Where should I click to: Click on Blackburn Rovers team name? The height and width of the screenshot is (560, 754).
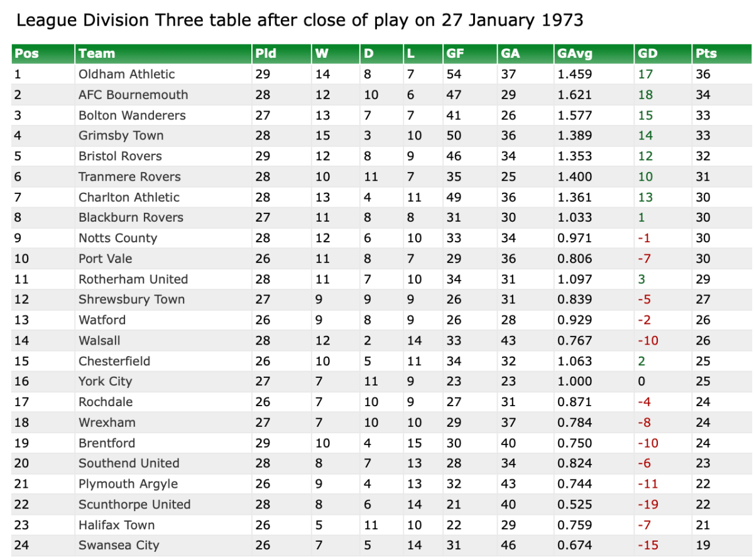131,217
